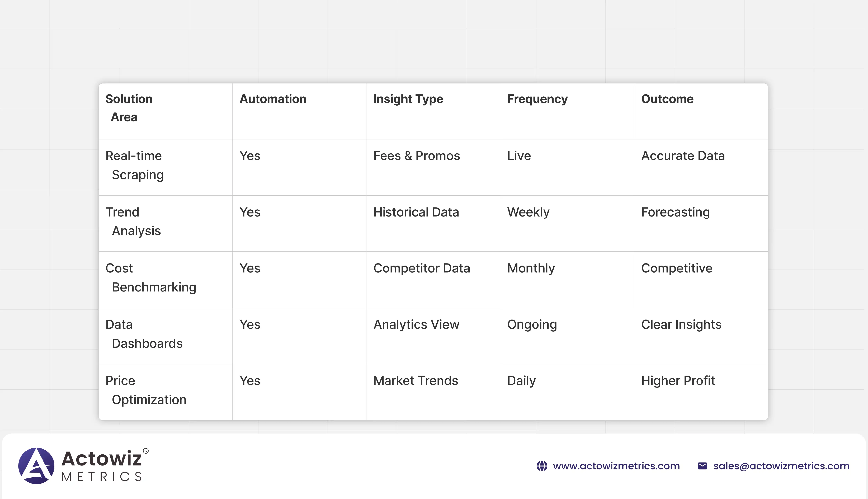Click the envelope mail icon
Screen dimensions: 868x499
(702, 466)
